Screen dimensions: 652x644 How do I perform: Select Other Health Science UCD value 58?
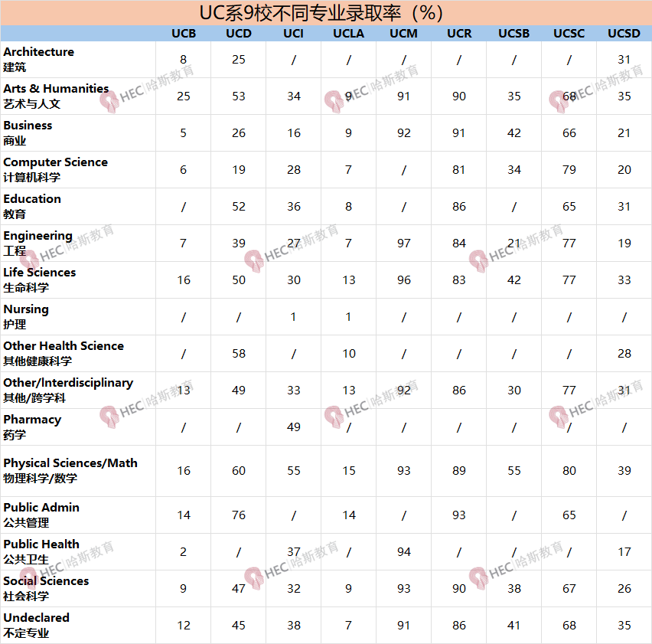[239, 354]
